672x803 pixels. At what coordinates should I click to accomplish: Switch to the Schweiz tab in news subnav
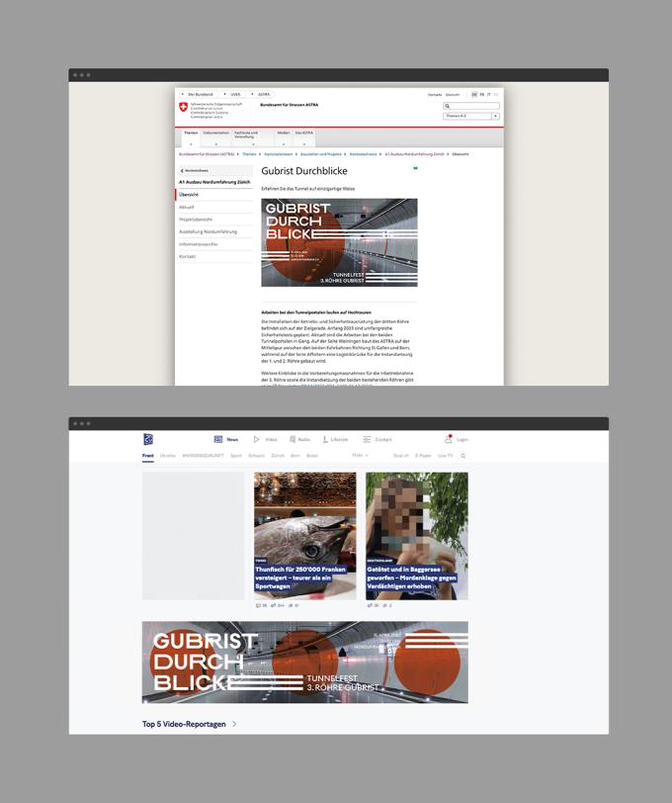click(x=256, y=456)
